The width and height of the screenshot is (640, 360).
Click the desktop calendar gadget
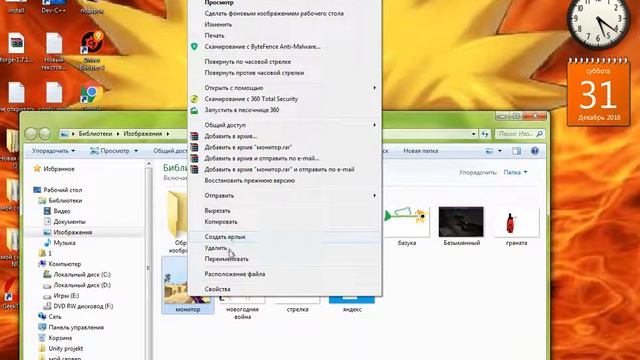[598, 92]
